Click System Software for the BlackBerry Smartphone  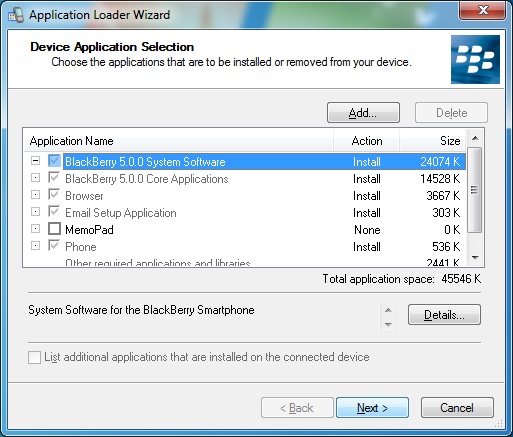[141, 310]
